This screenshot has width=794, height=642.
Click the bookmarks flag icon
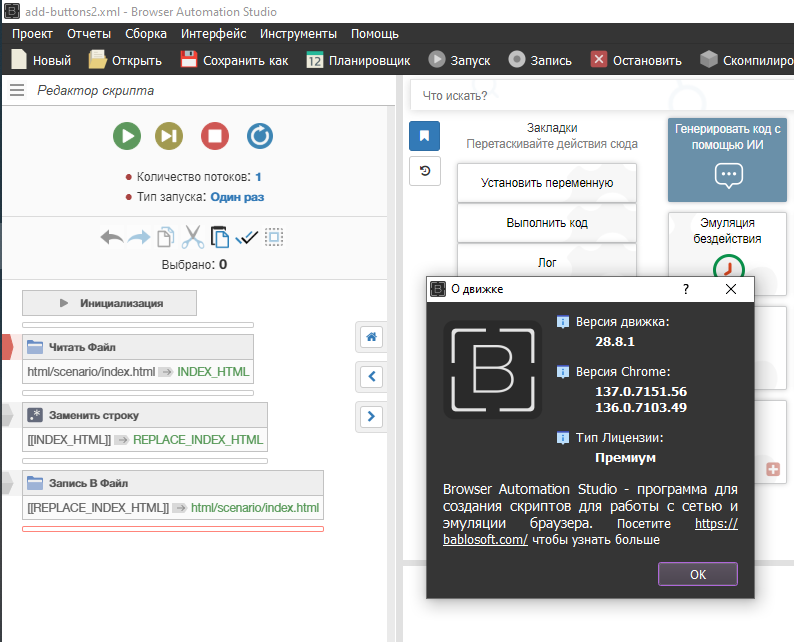(x=424, y=135)
